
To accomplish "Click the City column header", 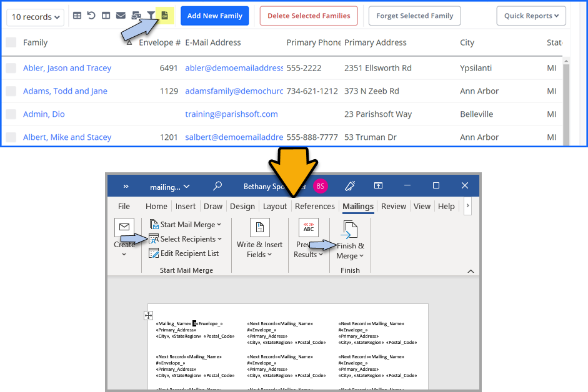I will pos(467,42).
